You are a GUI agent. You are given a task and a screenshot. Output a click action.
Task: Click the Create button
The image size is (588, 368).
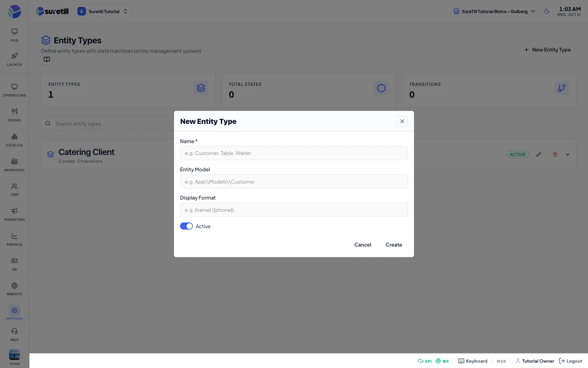pyautogui.click(x=394, y=245)
